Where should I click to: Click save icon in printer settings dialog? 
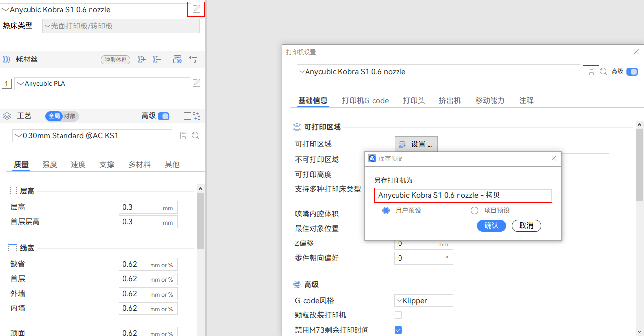click(x=591, y=72)
